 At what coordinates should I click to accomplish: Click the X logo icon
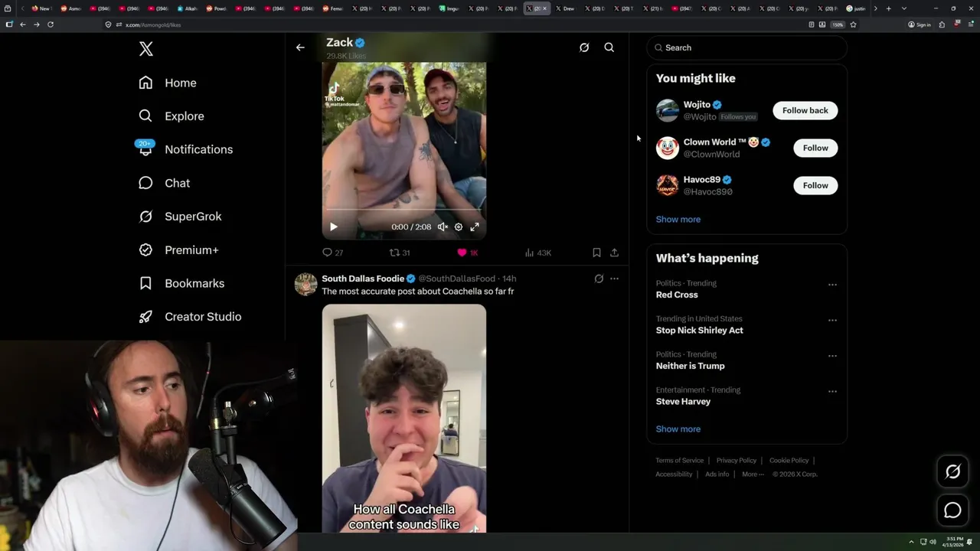[146, 49]
